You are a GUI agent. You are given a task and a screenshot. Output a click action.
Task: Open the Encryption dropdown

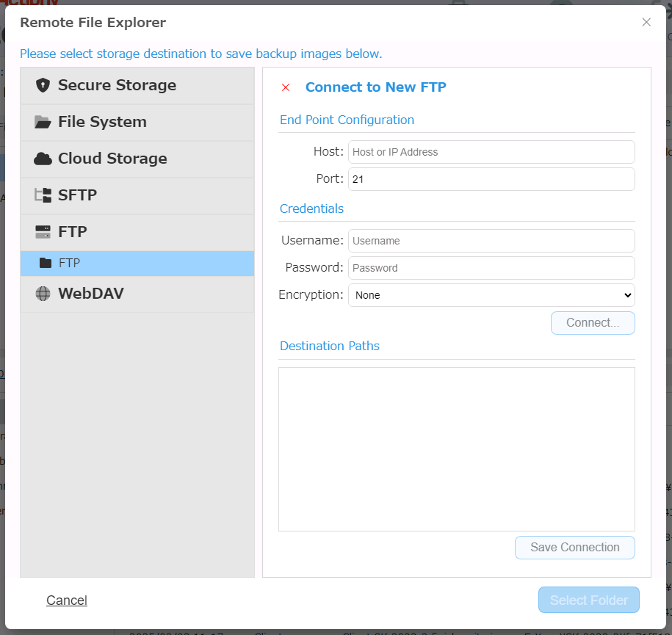click(491, 295)
